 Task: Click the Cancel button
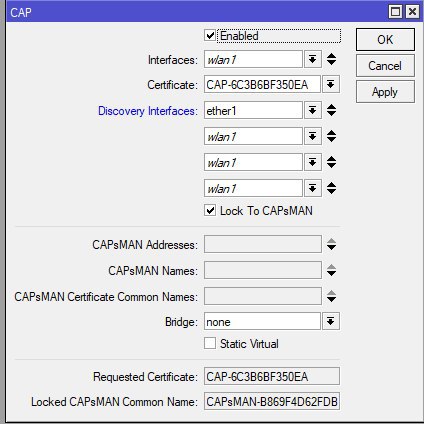(385, 66)
